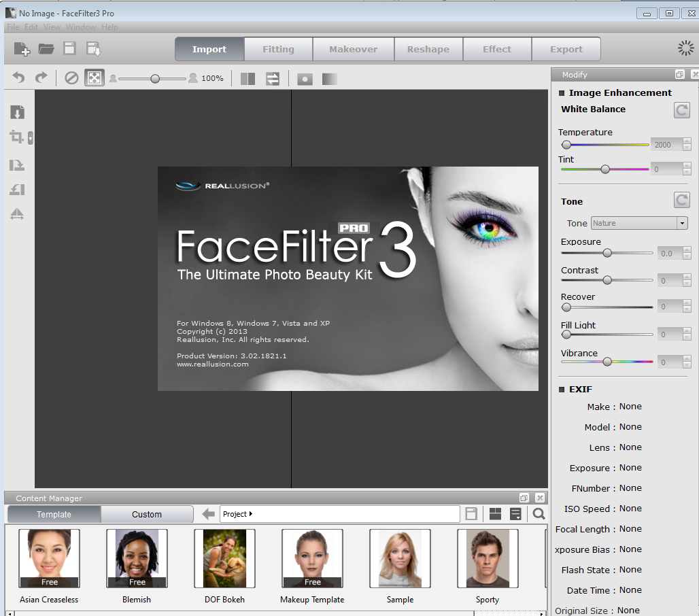
Task: Click the Temperature slider handle
Action: pyautogui.click(x=566, y=145)
